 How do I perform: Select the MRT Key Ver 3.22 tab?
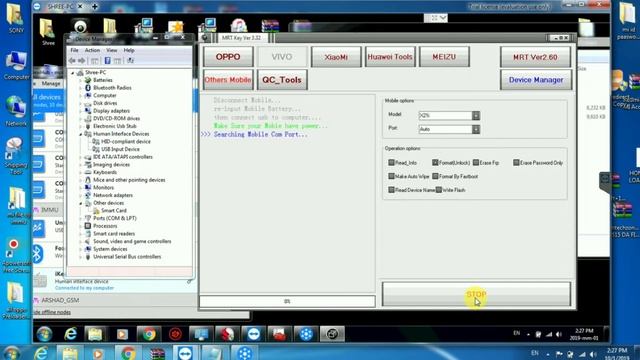pyautogui.click(x=241, y=38)
